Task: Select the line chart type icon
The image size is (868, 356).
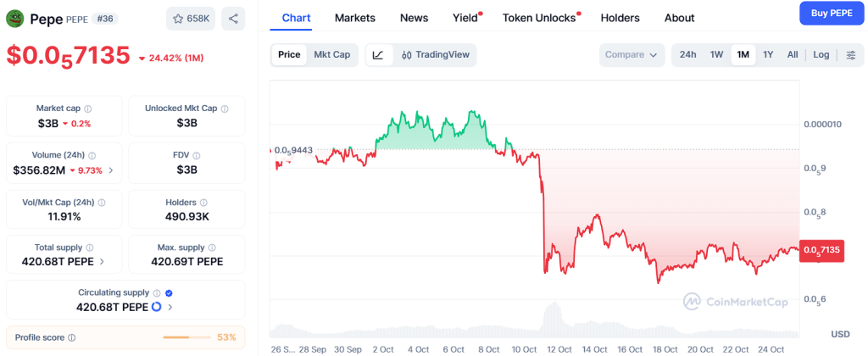Action: click(x=378, y=55)
